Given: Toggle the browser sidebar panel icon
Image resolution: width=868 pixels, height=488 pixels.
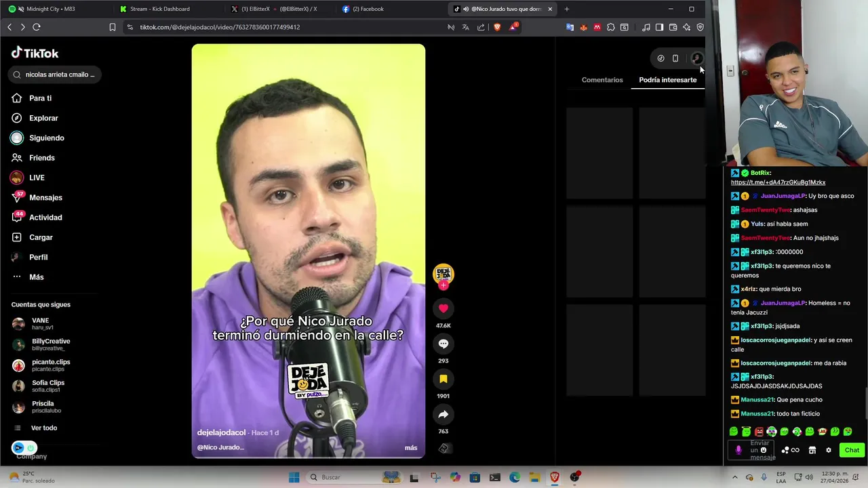Looking at the screenshot, I should (659, 27).
